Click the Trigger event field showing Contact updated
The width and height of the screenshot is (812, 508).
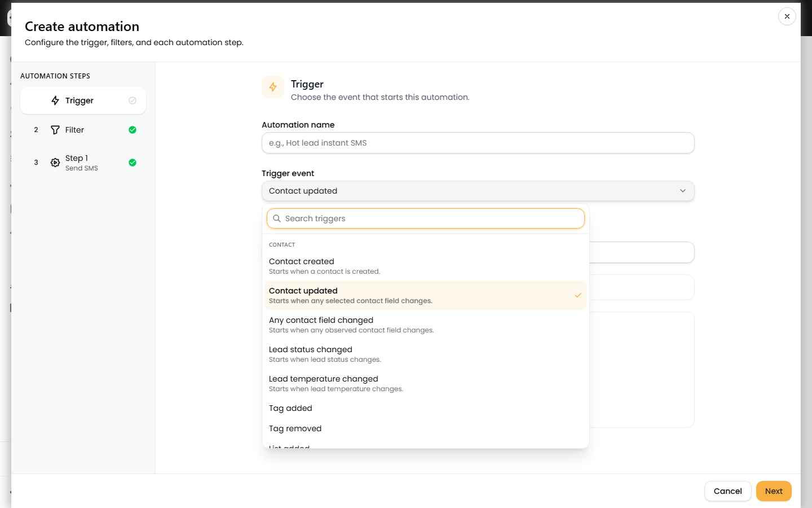pos(478,191)
